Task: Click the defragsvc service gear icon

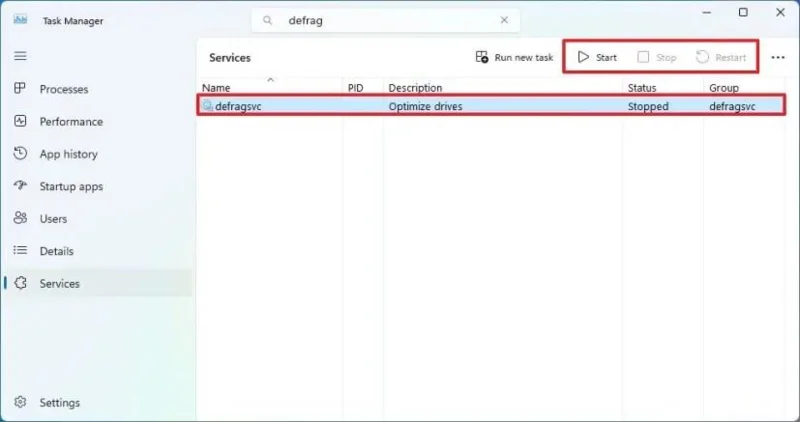Action: pyautogui.click(x=207, y=106)
